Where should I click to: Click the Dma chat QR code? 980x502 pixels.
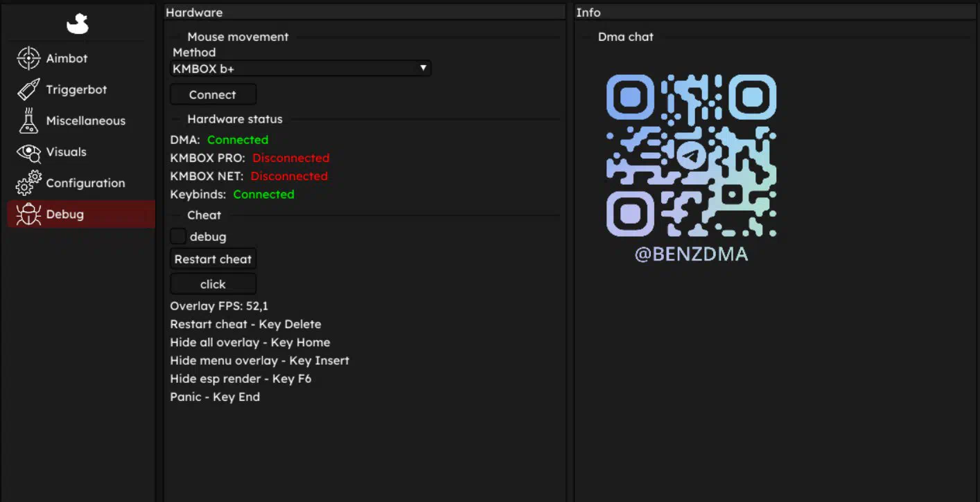[x=691, y=156]
